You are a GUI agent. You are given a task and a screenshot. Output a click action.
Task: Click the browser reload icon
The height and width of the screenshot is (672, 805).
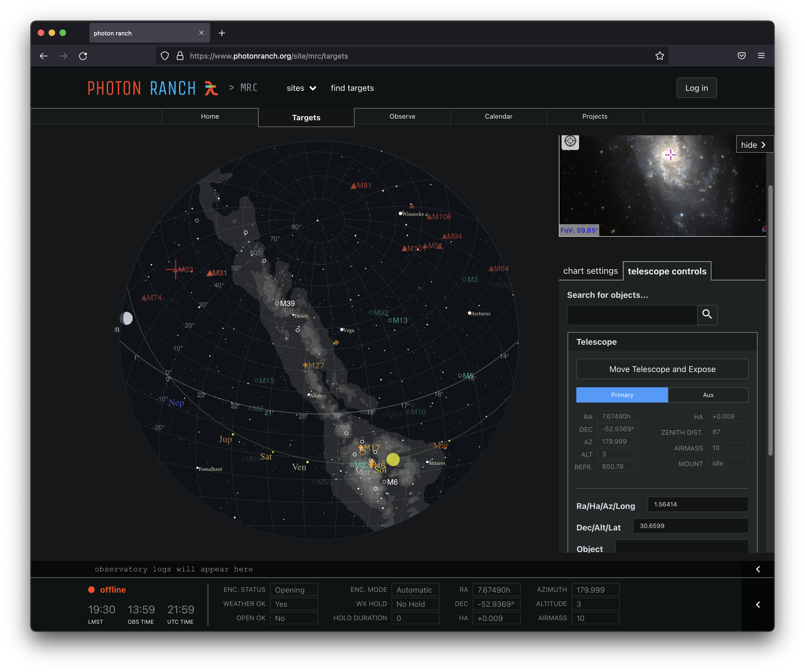pos(83,56)
